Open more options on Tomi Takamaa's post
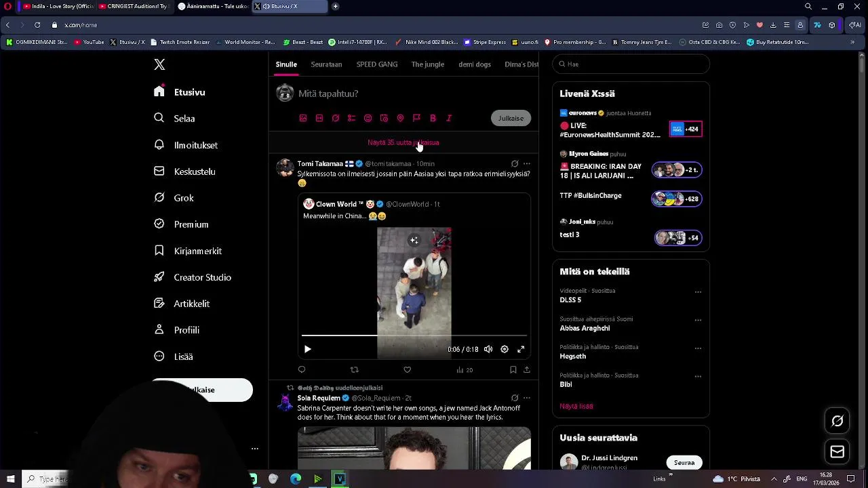 pos(527,163)
